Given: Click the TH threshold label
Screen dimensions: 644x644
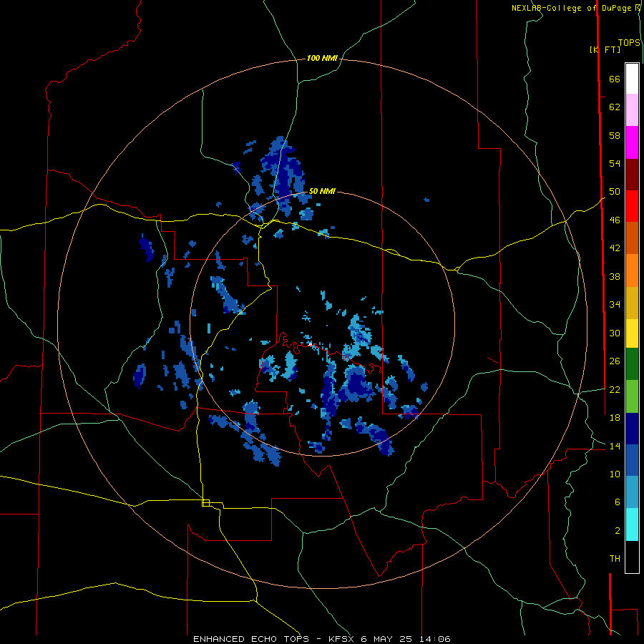Looking at the screenshot, I should (615, 559).
